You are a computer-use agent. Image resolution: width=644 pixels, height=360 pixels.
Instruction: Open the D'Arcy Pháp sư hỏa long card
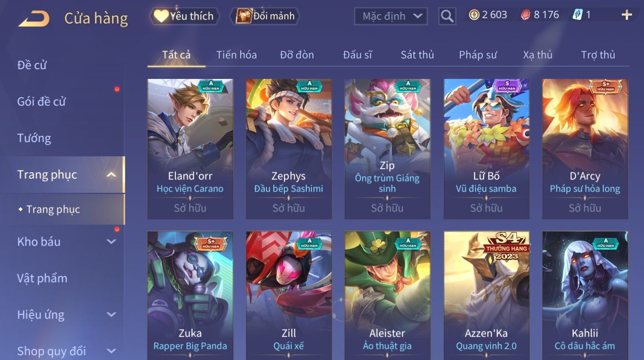tap(585, 149)
